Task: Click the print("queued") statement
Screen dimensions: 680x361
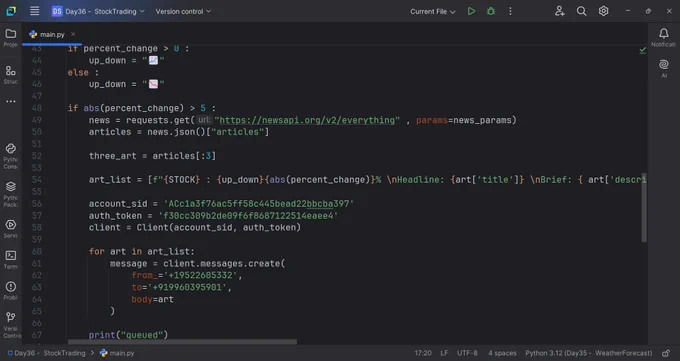Action: click(128, 335)
